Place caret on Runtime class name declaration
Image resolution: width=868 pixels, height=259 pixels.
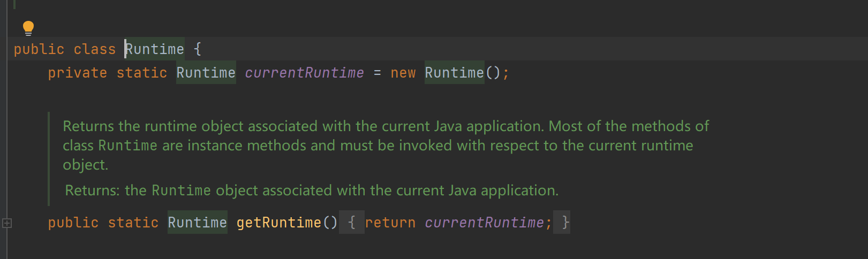155,49
